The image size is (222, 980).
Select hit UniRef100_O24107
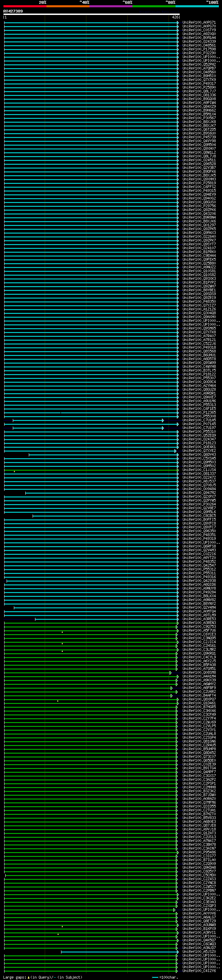pos(199,248)
